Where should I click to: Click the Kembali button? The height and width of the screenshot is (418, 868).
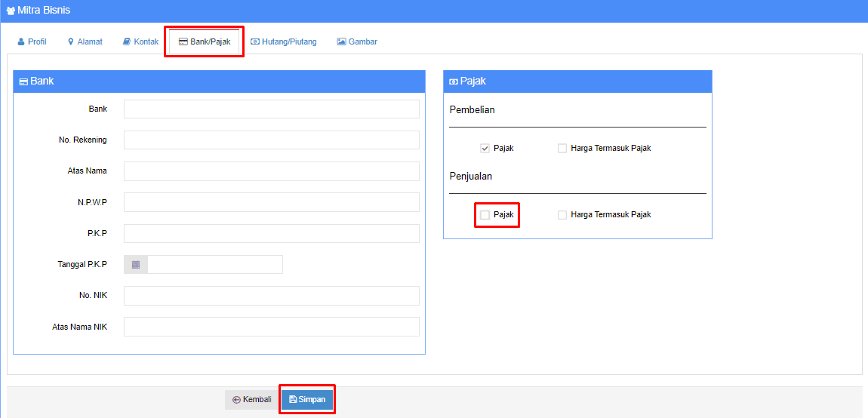point(252,400)
